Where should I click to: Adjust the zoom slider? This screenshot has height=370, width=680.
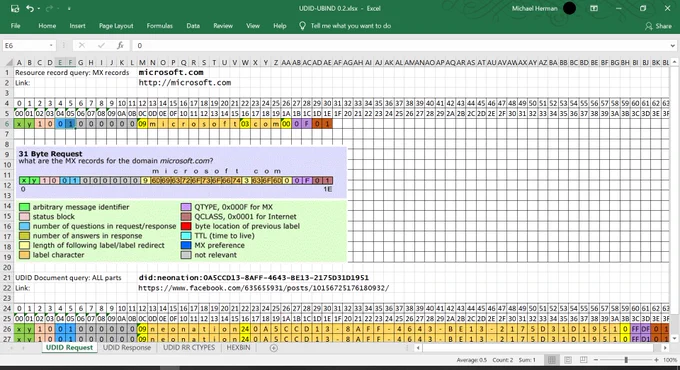626,360
